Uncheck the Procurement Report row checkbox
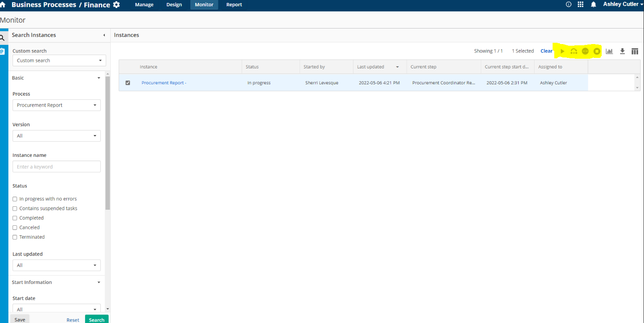644x323 pixels. (x=128, y=83)
